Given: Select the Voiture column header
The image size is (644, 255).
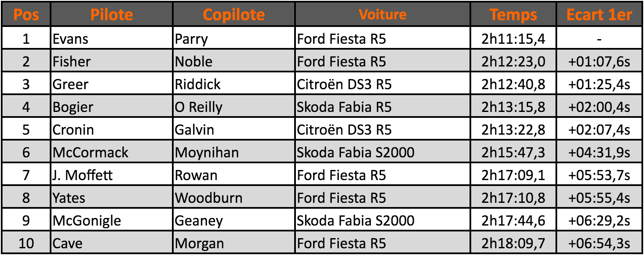Looking at the screenshot, I should tap(382, 15).
